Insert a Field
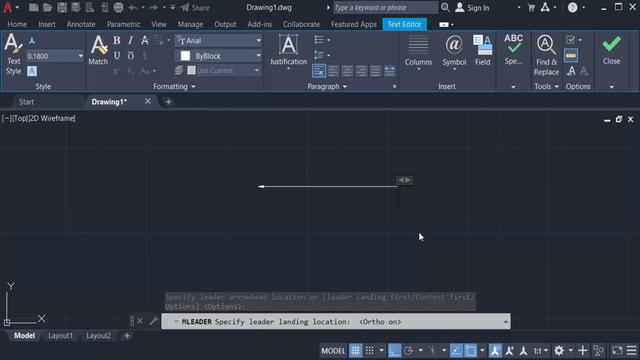Image resolution: width=640 pixels, height=360 pixels. (x=482, y=51)
